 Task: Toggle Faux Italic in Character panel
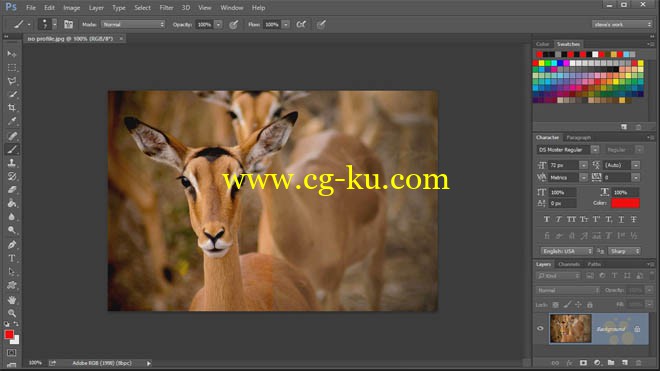pyautogui.click(x=559, y=219)
